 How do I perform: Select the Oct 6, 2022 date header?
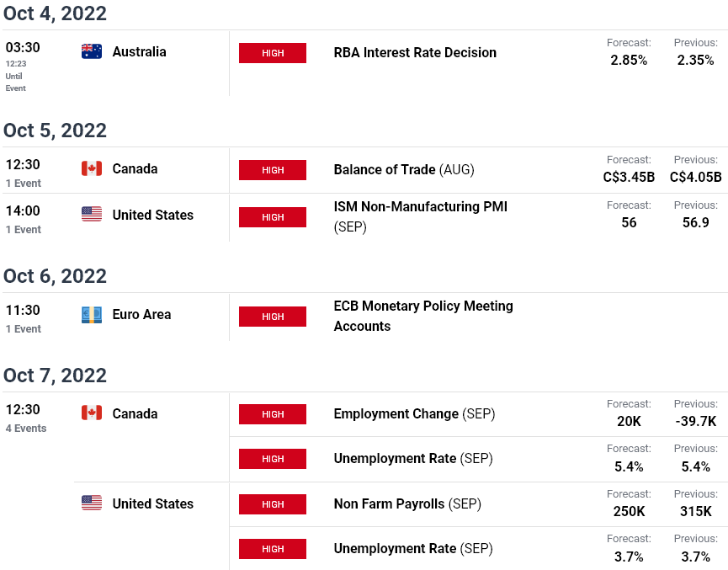55,276
